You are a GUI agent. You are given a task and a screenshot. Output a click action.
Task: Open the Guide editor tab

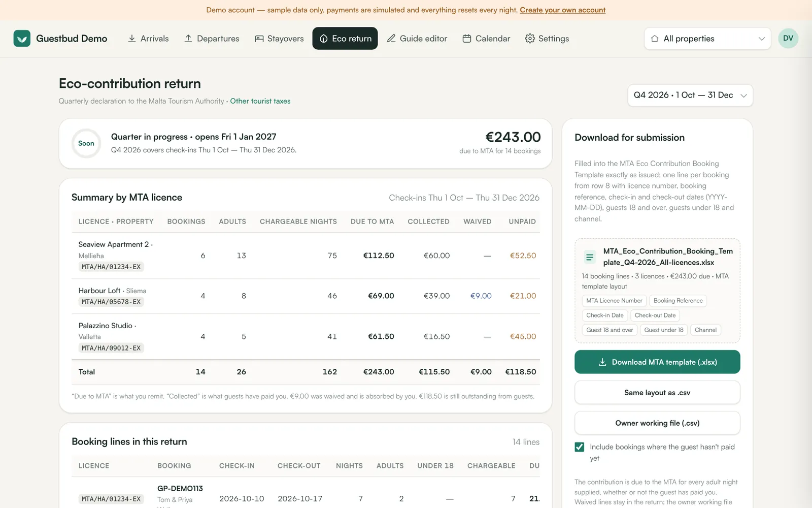417,39
